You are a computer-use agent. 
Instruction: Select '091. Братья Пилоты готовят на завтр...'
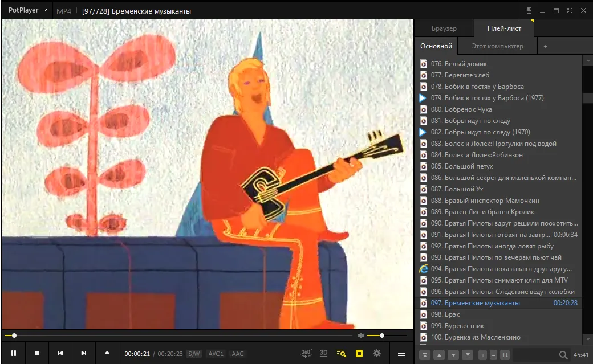point(499,234)
